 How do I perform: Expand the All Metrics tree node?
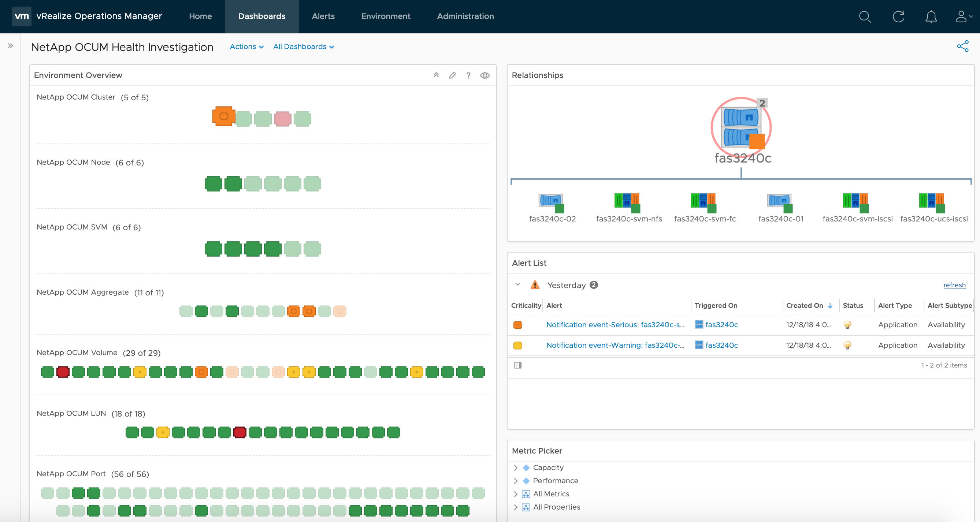pyautogui.click(x=516, y=494)
